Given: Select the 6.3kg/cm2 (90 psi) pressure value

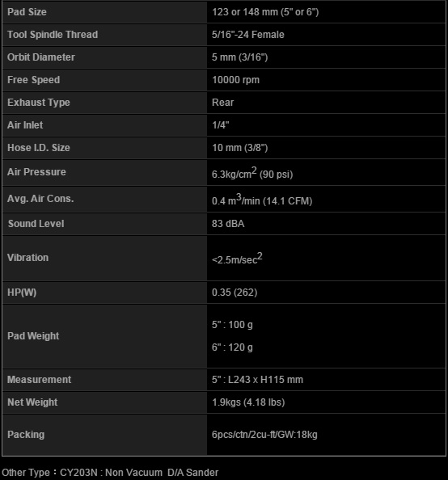Looking at the screenshot, I should (252, 173).
